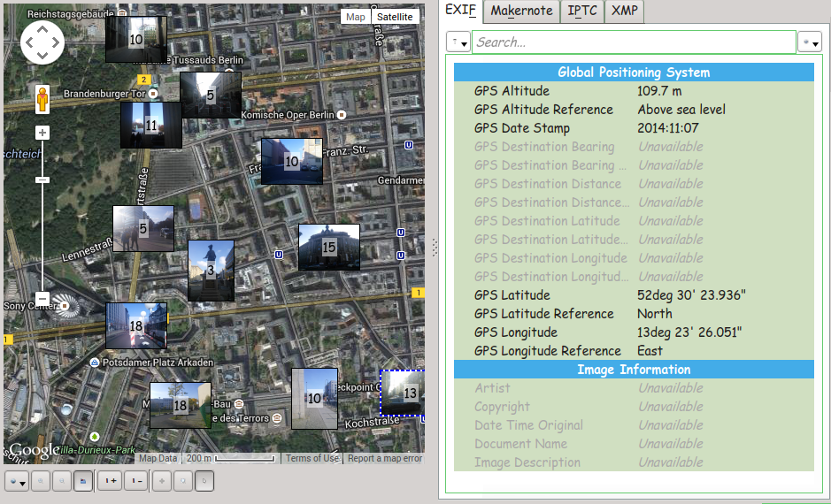Click the Terms of Use link

tap(312, 458)
